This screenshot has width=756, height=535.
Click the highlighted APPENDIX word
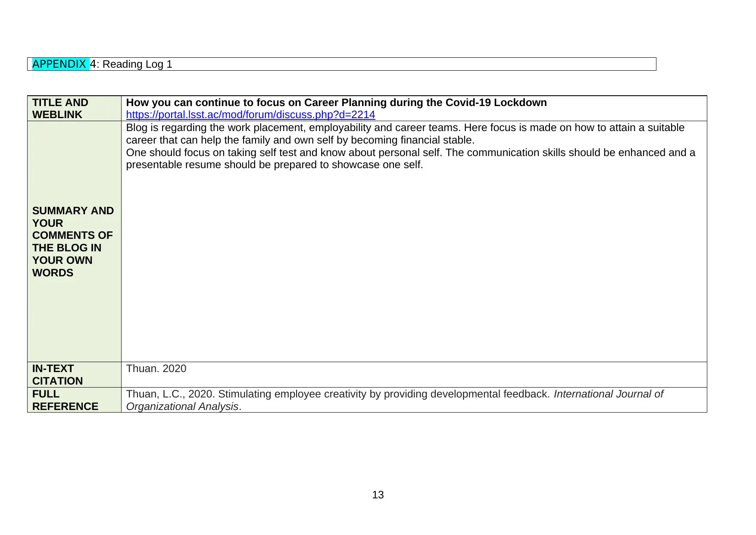point(59,64)
